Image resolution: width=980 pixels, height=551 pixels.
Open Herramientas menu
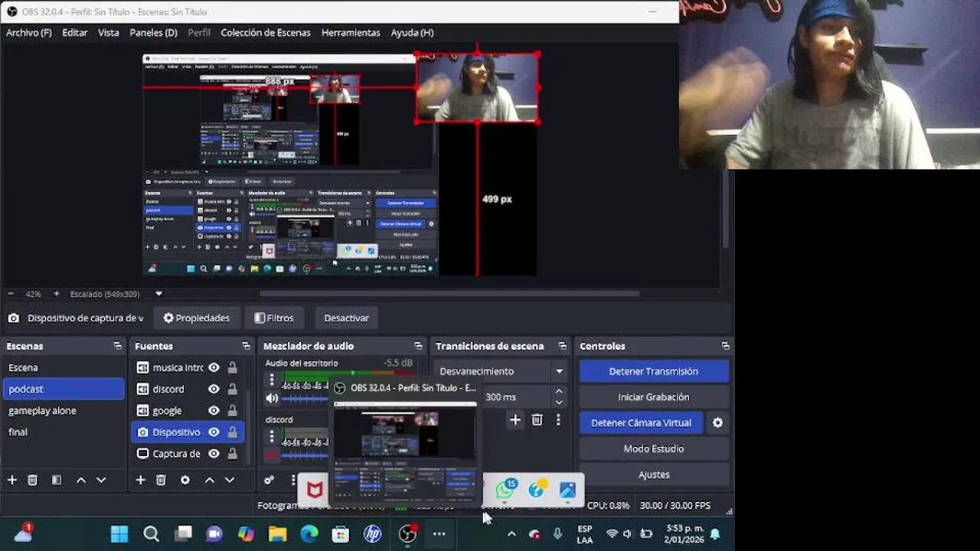pos(351,32)
